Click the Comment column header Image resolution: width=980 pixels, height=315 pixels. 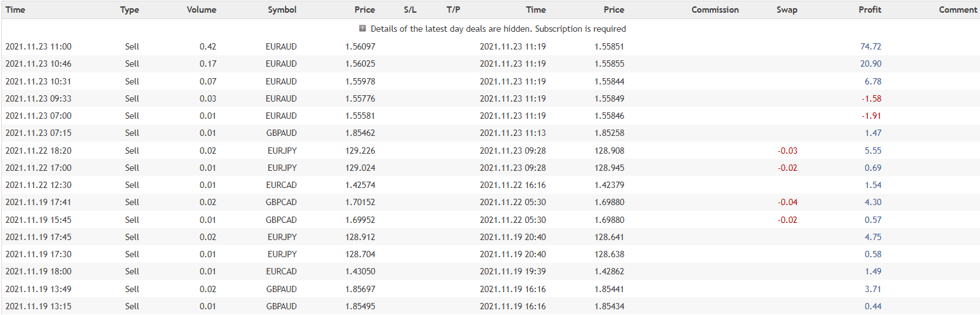(958, 10)
